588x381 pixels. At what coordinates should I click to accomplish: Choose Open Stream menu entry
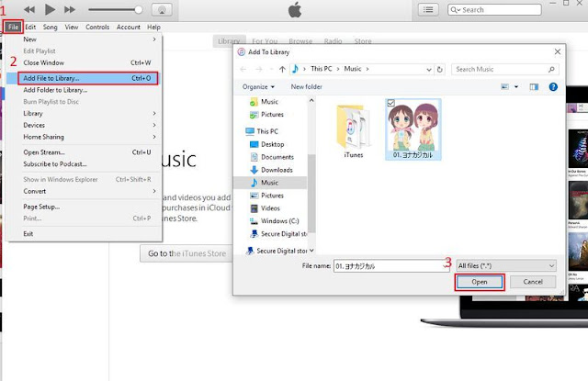(85, 152)
